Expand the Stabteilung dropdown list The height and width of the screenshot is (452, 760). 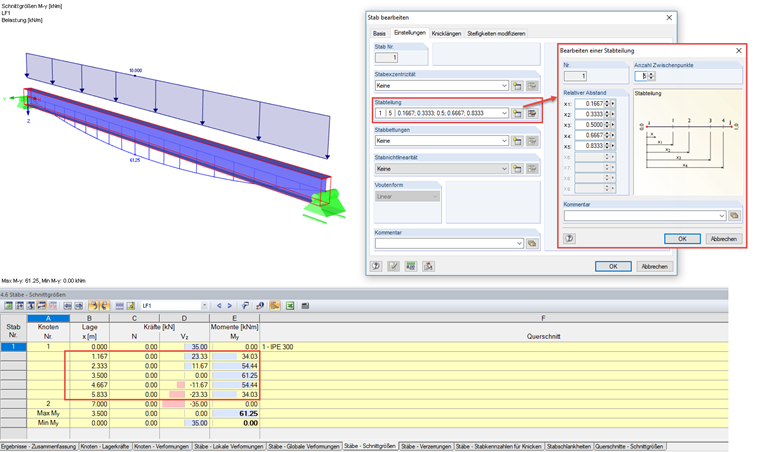504,113
